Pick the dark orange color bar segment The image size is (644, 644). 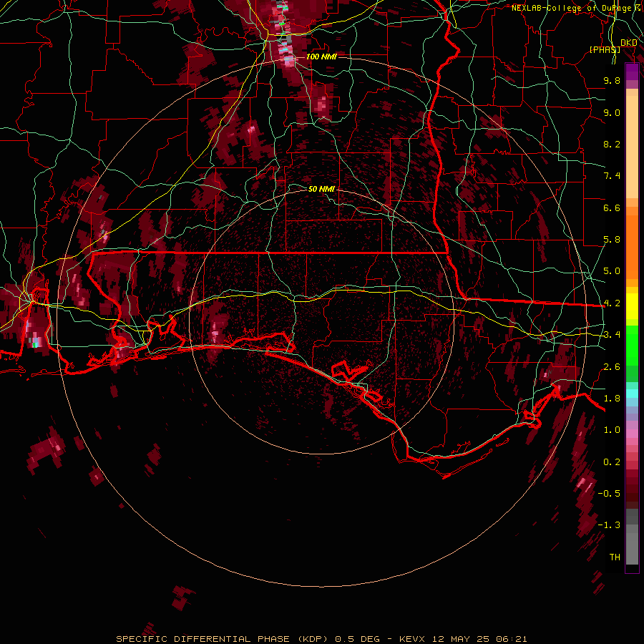[632, 246]
